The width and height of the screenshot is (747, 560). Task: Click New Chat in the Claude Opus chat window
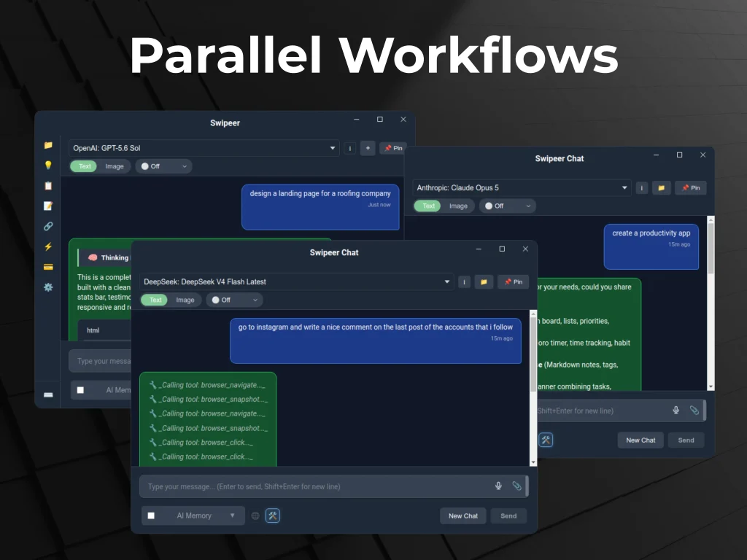[x=640, y=440]
